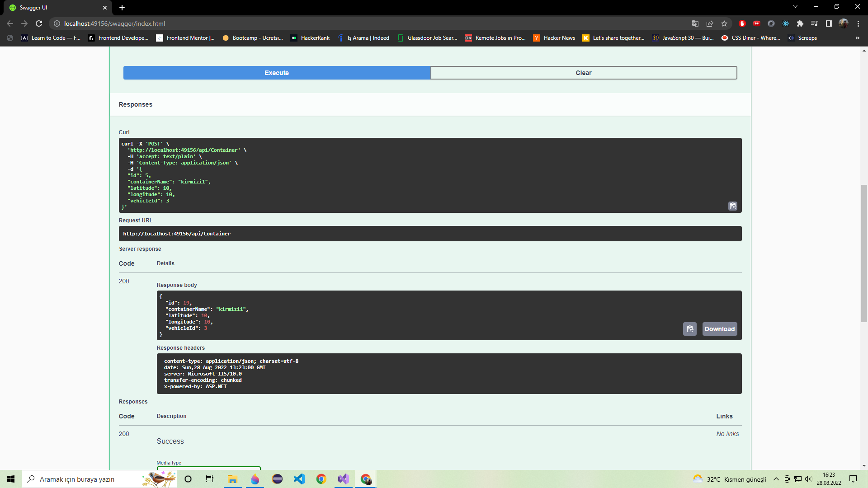Screen dimensions: 868x488
Task: Reload the Swagger page
Action: click(x=39, y=23)
